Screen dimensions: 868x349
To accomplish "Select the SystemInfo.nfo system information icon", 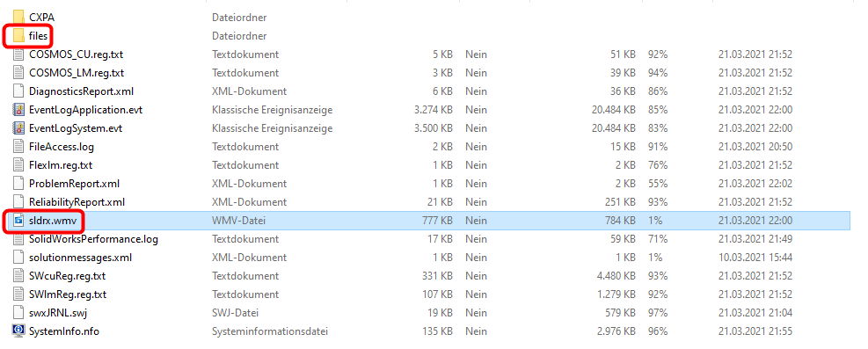I will click(x=18, y=331).
